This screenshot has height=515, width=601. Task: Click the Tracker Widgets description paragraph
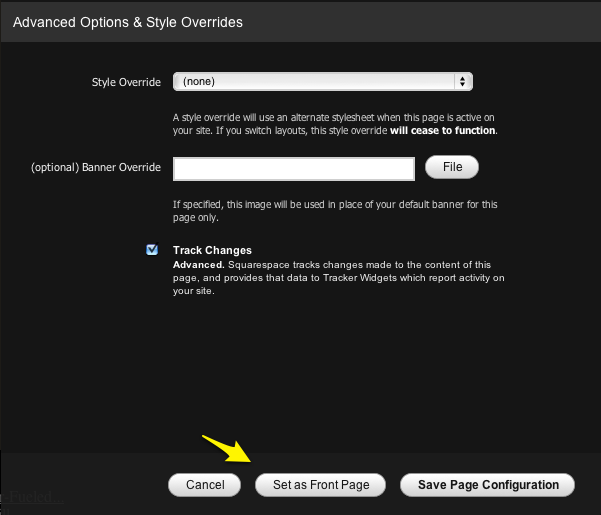click(340, 278)
